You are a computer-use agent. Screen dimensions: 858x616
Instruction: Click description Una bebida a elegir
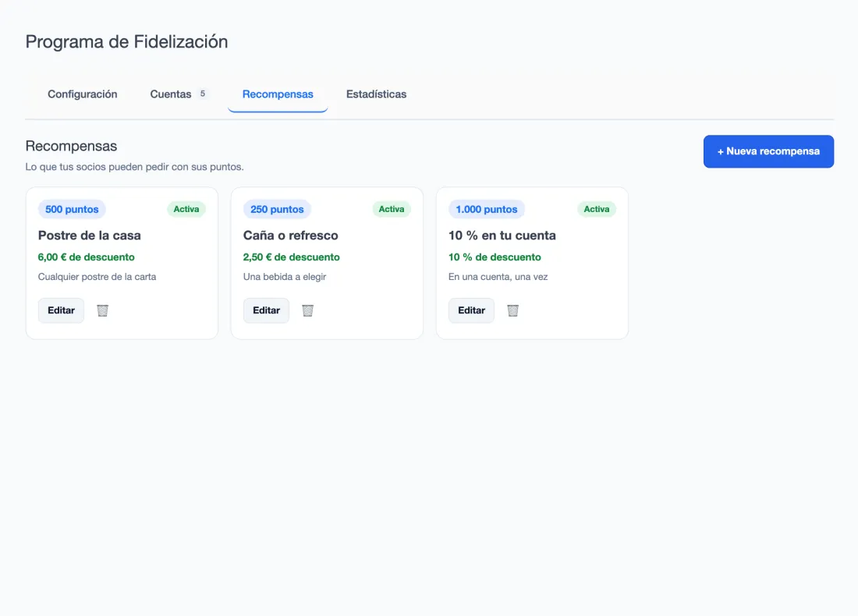click(x=285, y=277)
